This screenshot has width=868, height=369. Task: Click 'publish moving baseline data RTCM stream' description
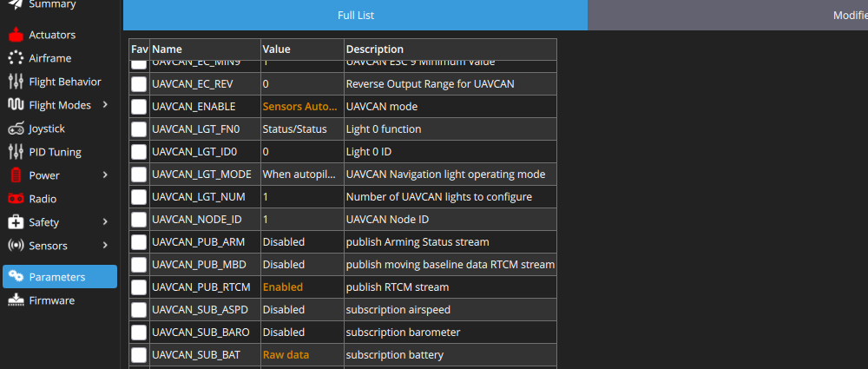[450, 265]
